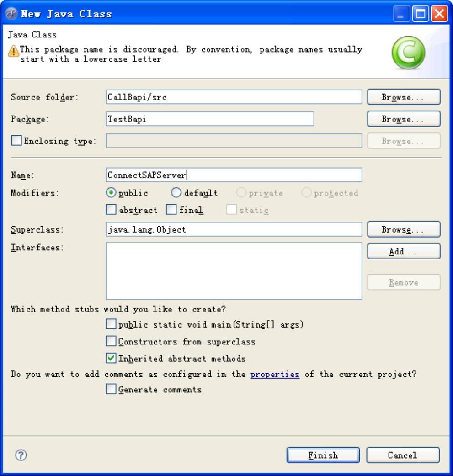Enable the Generate comments checkbox

tap(111, 389)
